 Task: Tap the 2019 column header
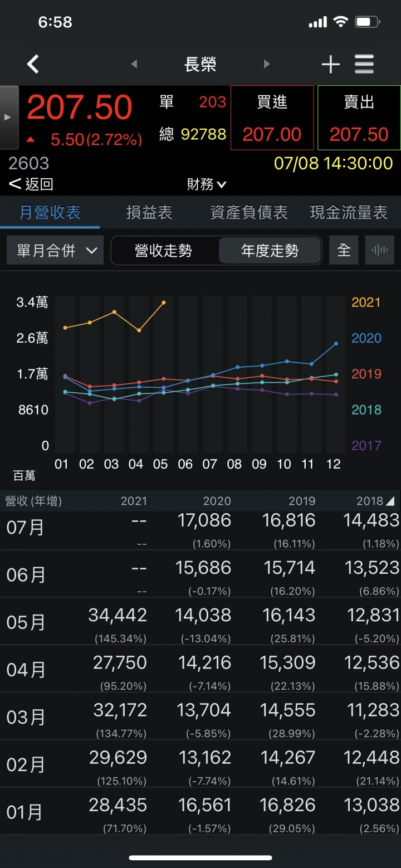coord(302,501)
